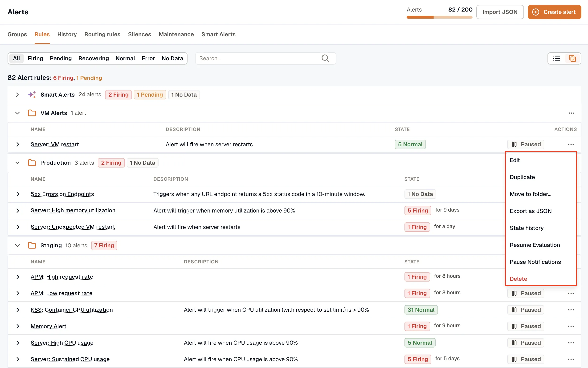Switch to the History tab

click(x=67, y=34)
